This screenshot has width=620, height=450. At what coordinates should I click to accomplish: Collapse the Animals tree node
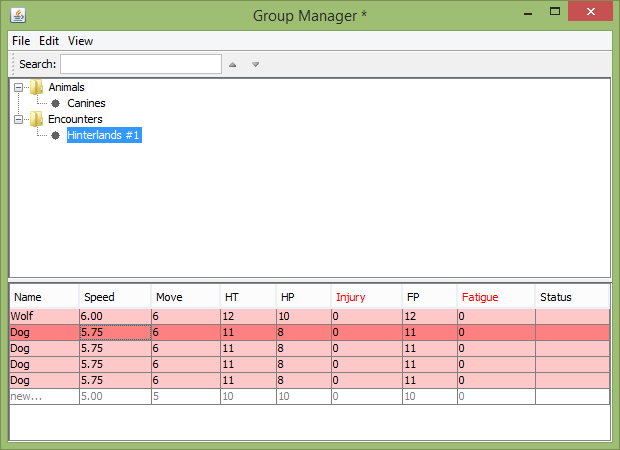tap(18, 87)
